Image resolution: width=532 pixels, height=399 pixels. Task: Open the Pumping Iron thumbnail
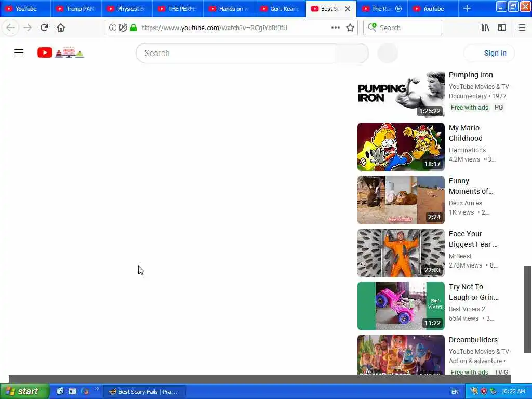[401, 94]
